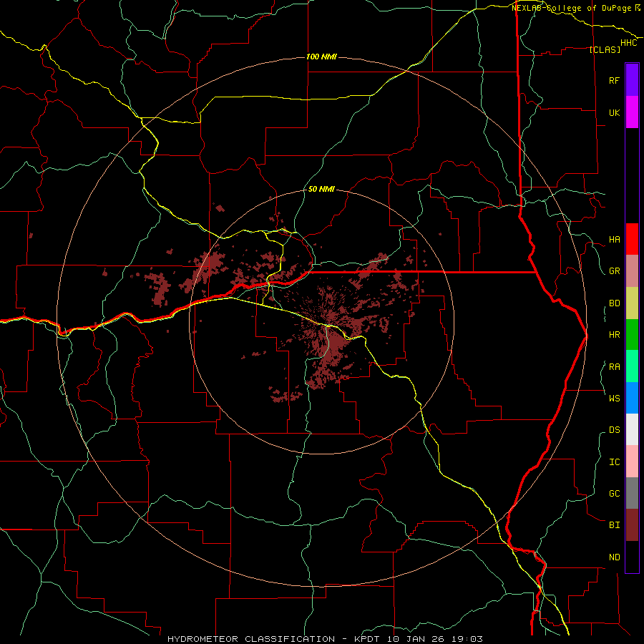Screen dimensions: 644x644
Task: Click the DS white legend swatch
Action: pos(632,429)
